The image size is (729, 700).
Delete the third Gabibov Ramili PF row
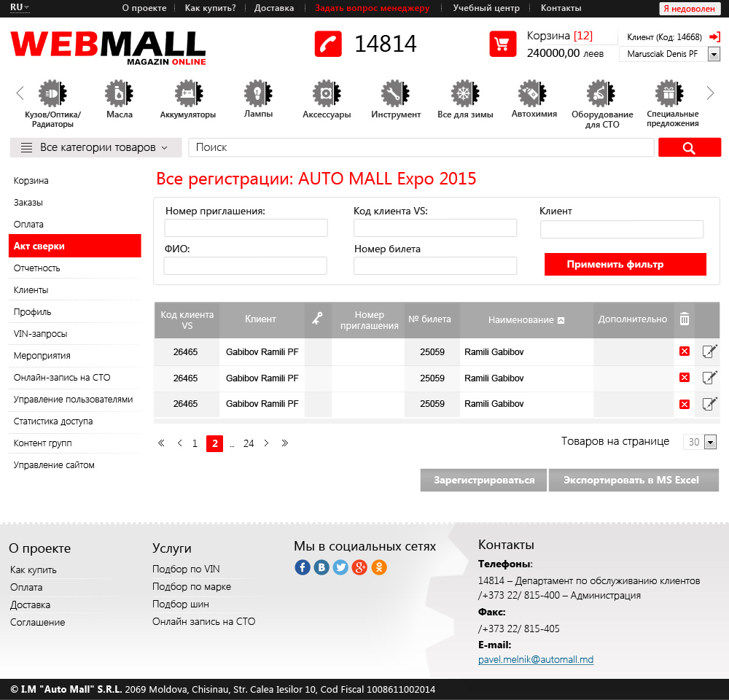coord(685,404)
